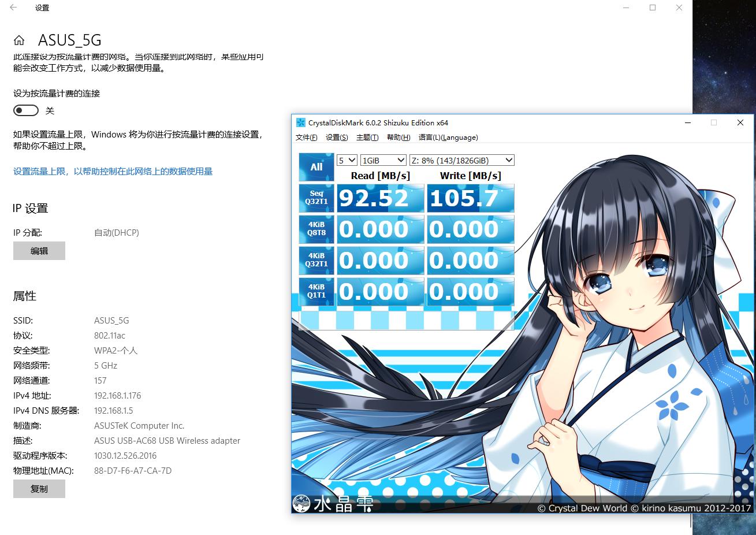This screenshot has height=535, width=756.
Task: Copy network properties using 复制 button
Action: tap(39, 488)
